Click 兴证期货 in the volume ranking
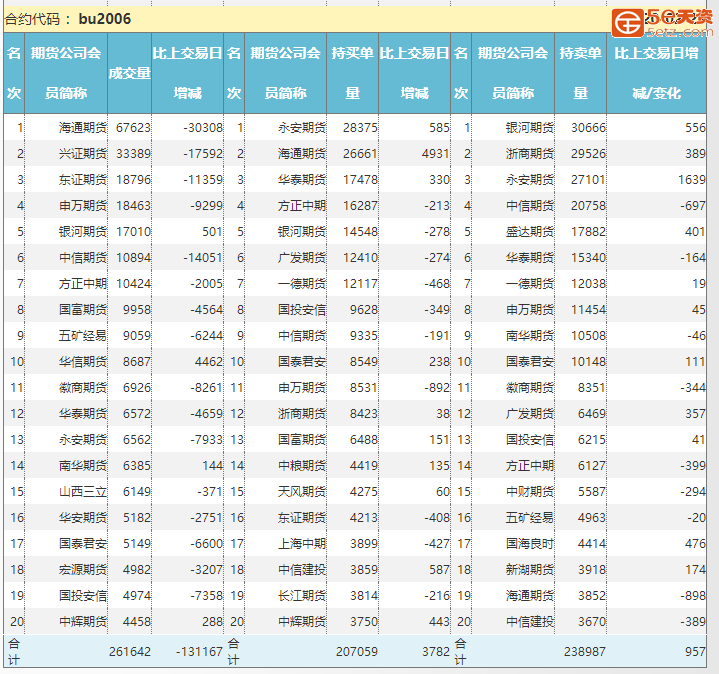Screen dimensions: 719x674 coord(82,154)
